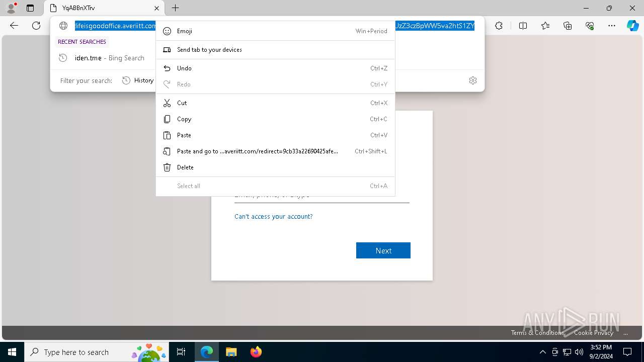This screenshot has width=644, height=362.
Task: Close the YqABBnXTrv tab
Action: tap(156, 8)
